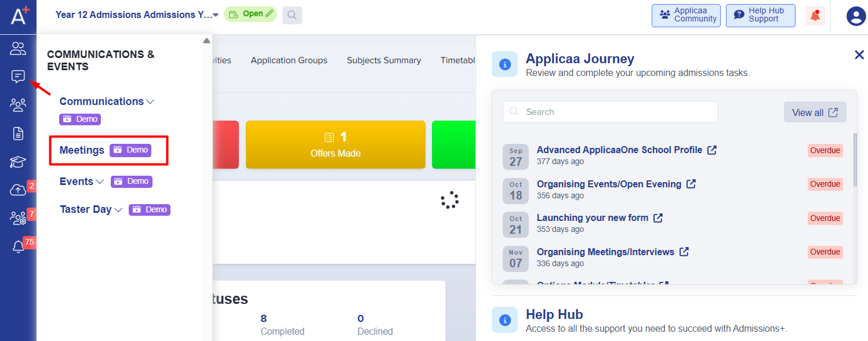This screenshot has height=341, width=868.
Task: Expand the Taster Day submenu
Action: (x=91, y=210)
